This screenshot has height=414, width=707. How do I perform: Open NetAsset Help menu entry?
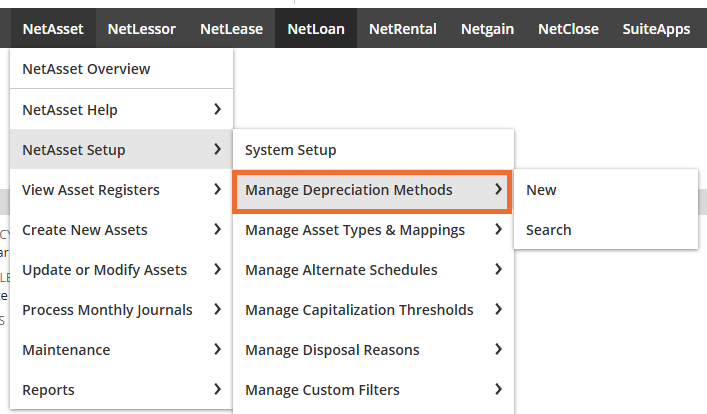[121, 110]
